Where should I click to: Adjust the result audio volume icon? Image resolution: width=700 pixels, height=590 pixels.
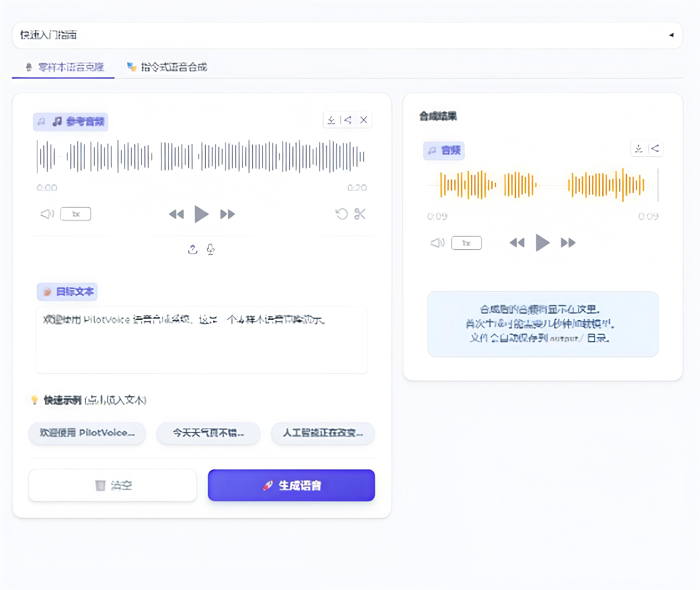[x=437, y=243]
